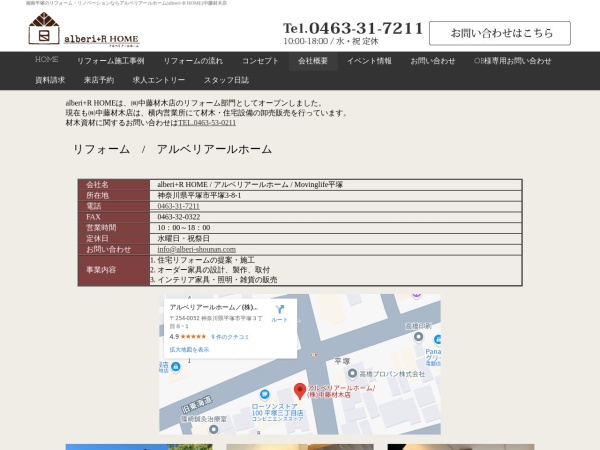Click the route (ルート) directions icon on map
600x450 pixels.
pyautogui.click(x=280, y=309)
